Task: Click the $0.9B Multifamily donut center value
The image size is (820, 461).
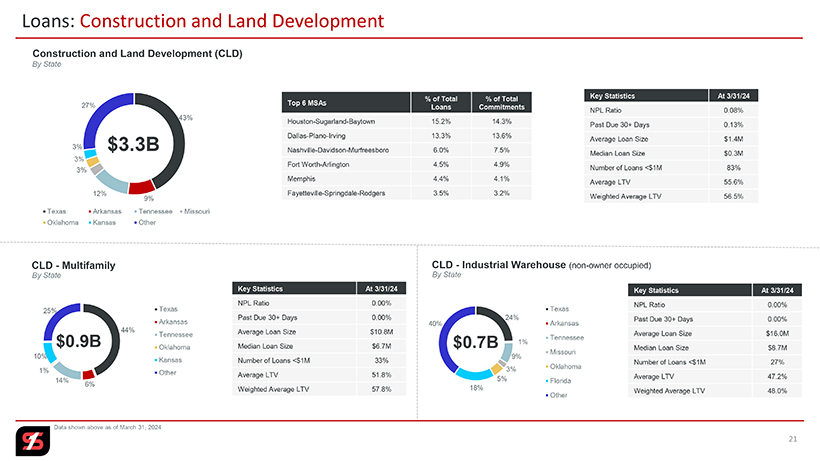Action: click(x=78, y=341)
